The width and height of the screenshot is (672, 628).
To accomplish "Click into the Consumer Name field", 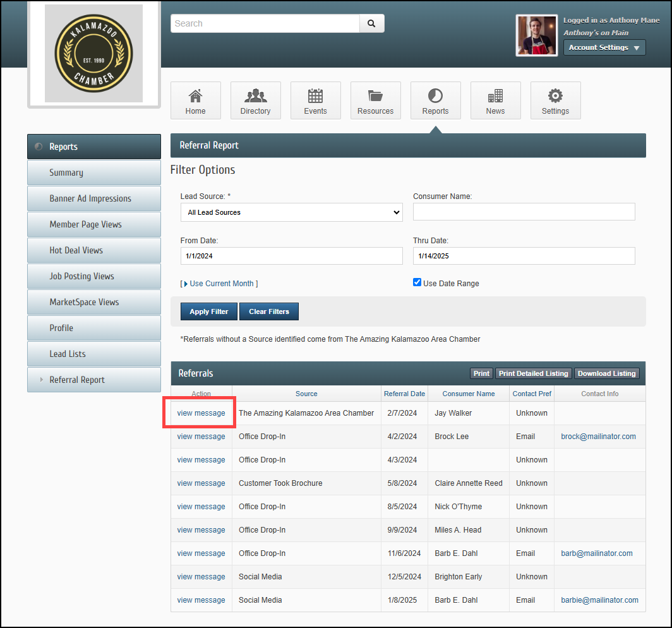I will 524,212.
